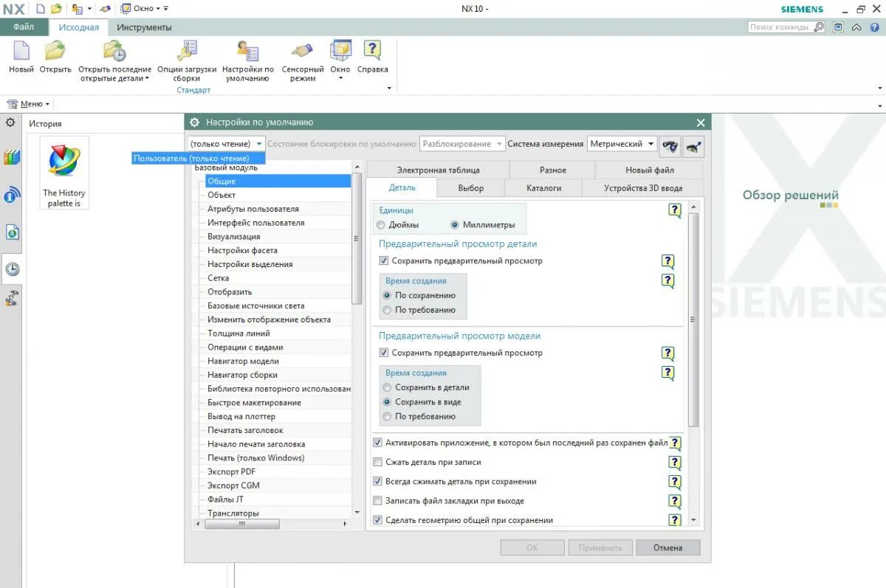Click the category list vertical scrollbar
Screen dimensions: 886x588
tap(357, 240)
